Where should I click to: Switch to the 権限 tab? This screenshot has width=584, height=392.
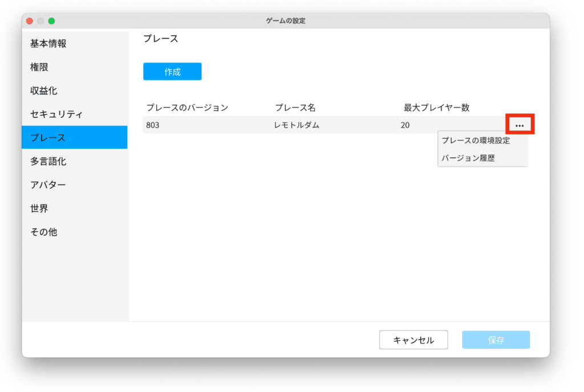click(x=39, y=67)
